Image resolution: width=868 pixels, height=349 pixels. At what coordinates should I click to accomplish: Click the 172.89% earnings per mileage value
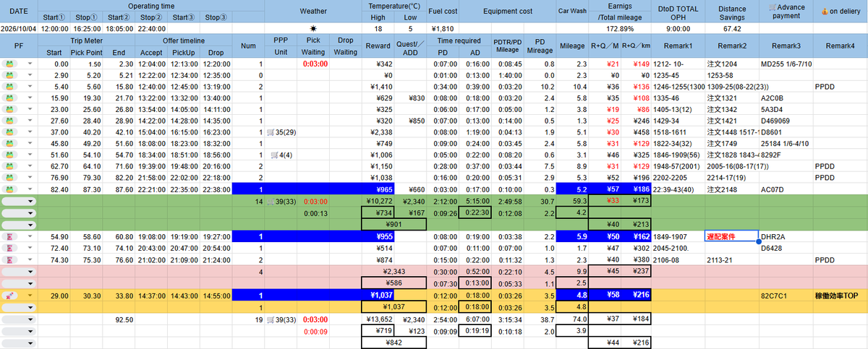(620, 28)
